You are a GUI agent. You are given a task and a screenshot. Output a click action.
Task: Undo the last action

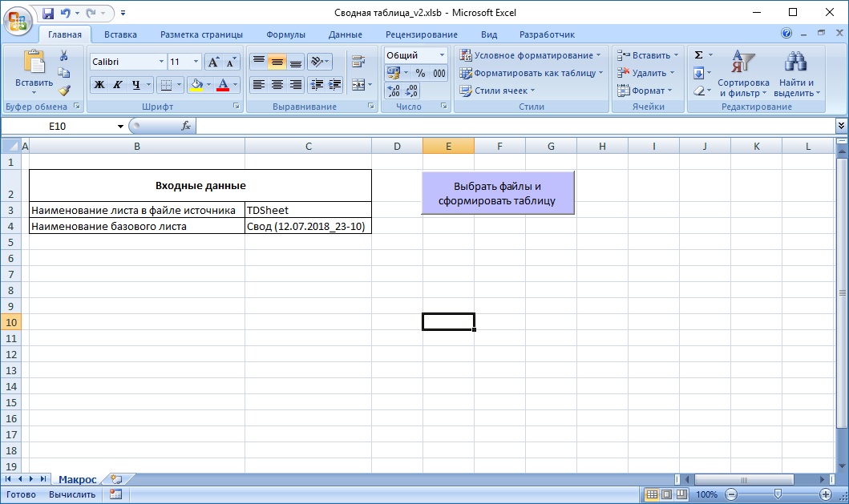[x=66, y=13]
